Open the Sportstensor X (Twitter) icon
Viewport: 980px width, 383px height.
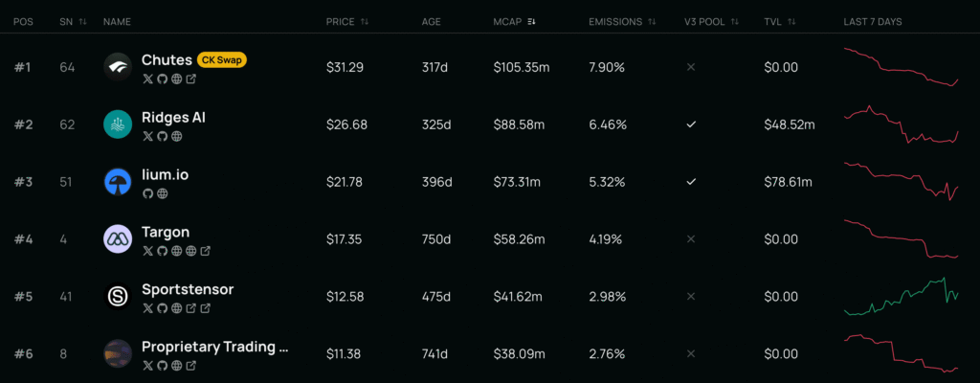click(147, 308)
